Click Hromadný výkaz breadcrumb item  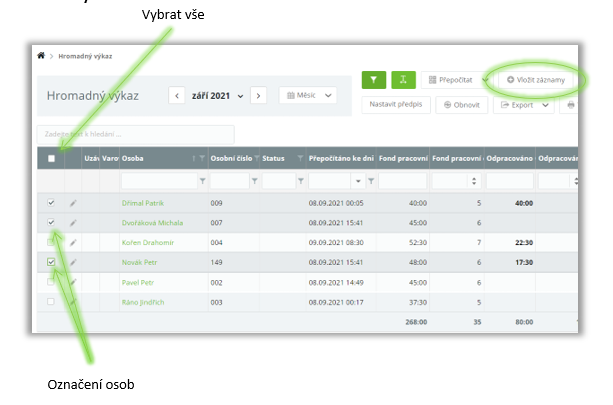coord(86,56)
